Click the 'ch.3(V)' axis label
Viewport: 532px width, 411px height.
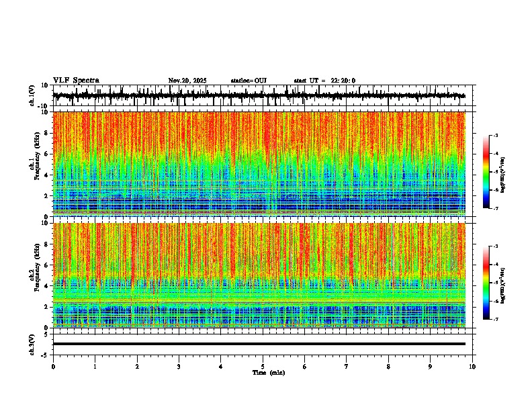coord(32,345)
